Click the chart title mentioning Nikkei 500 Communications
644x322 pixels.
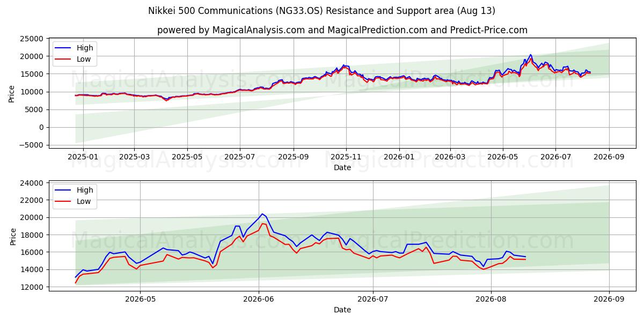[321, 11]
